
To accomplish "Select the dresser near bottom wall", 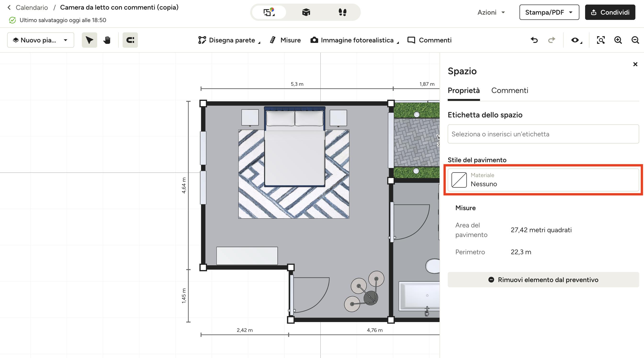I will coord(247,256).
